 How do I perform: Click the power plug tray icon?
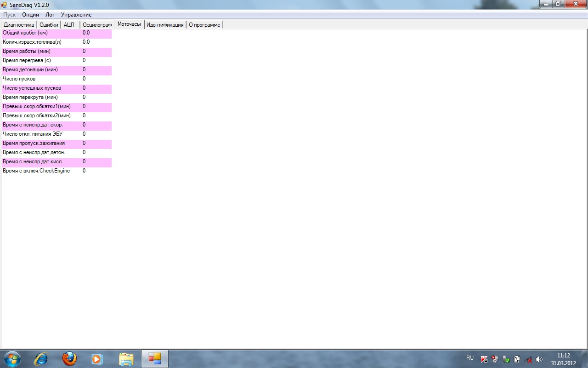pyautogui.click(x=517, y=359)
